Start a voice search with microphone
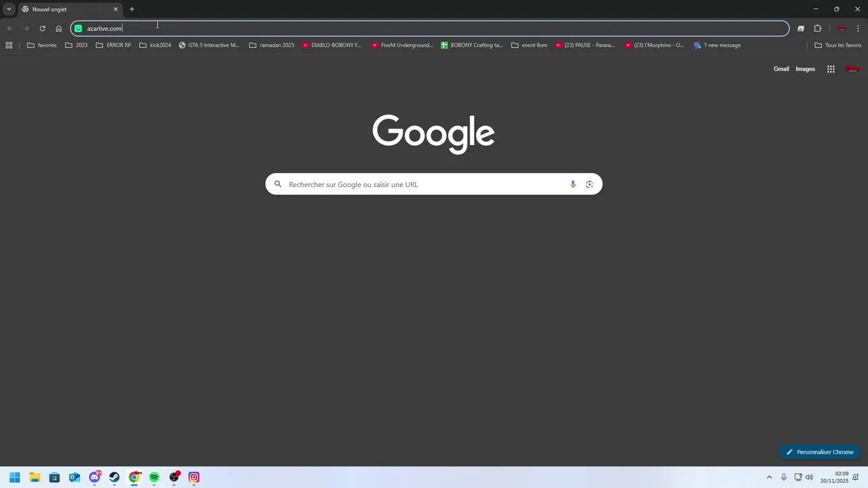 (x=573, y=184)
